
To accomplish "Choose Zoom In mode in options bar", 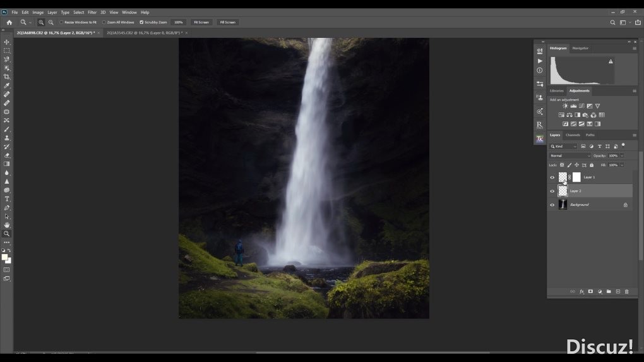I will (41, 22).
